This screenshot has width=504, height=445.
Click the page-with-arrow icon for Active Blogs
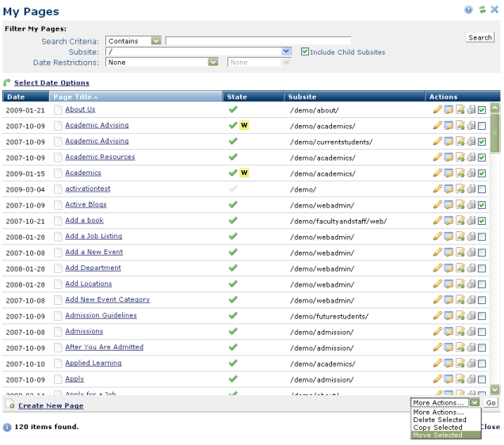[x=460, y=205]
